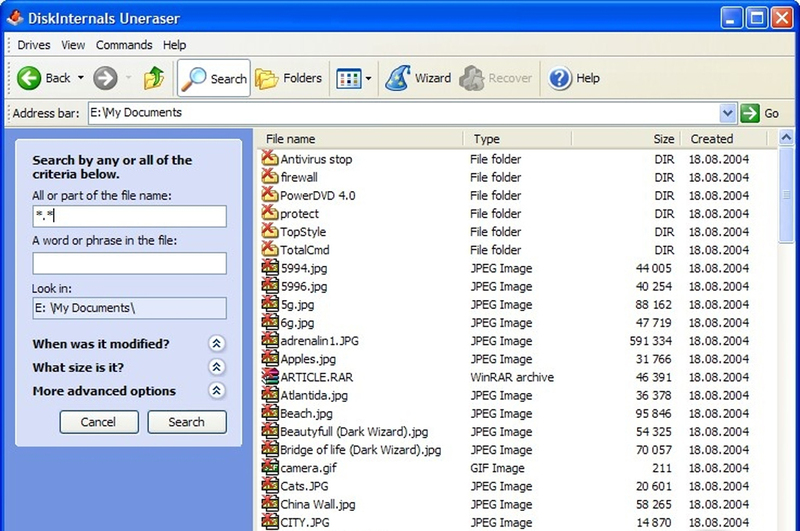Click the camera.gif file icon
The image size is (800, 531).
[x=270, y=467]
